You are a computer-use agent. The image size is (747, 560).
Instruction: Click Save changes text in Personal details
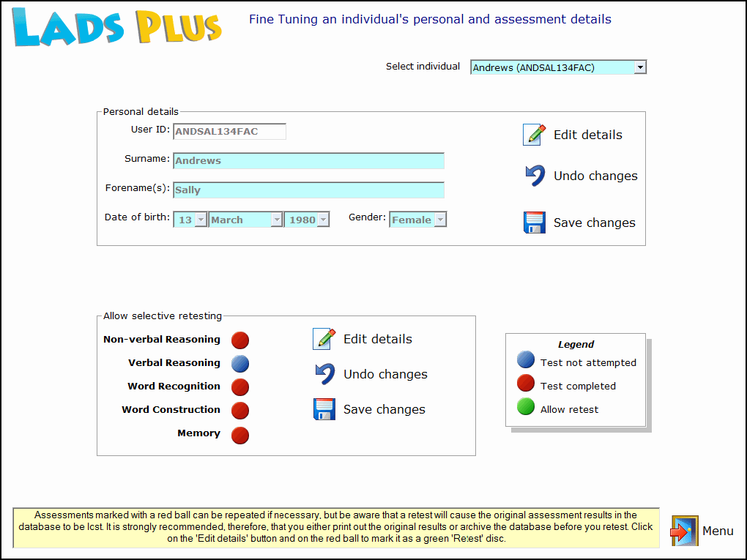click(595, 223)
